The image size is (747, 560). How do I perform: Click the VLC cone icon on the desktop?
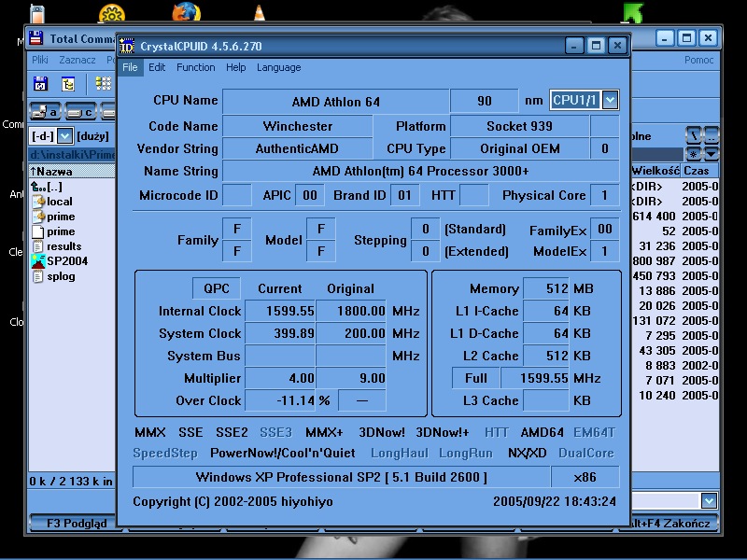260,12
